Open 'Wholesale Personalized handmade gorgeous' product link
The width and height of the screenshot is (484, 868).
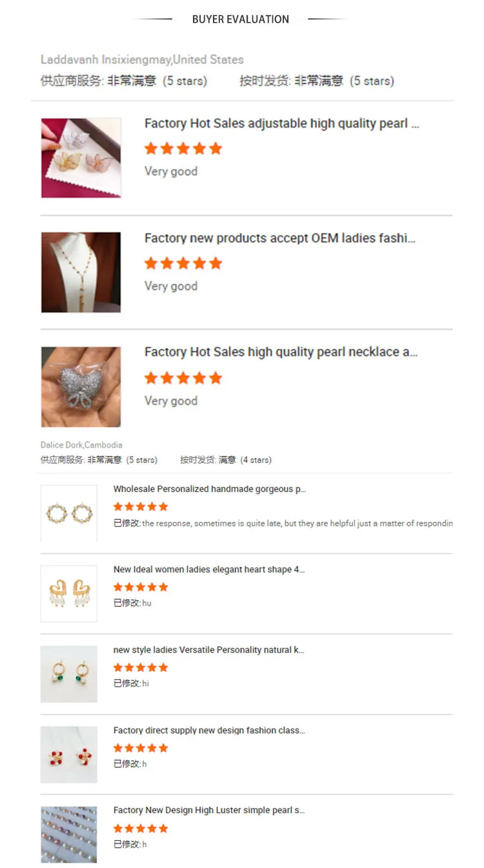pyautogui.click(x=210, y=489)
